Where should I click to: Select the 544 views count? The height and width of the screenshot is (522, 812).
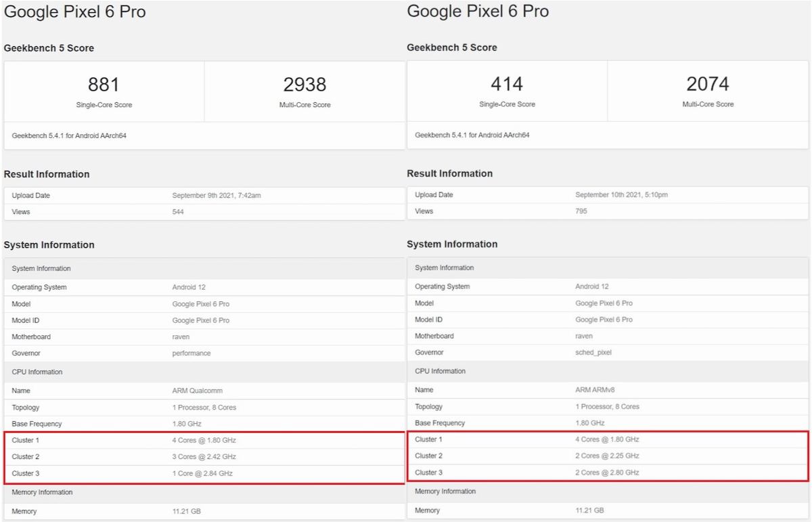(x=178, y=212)
